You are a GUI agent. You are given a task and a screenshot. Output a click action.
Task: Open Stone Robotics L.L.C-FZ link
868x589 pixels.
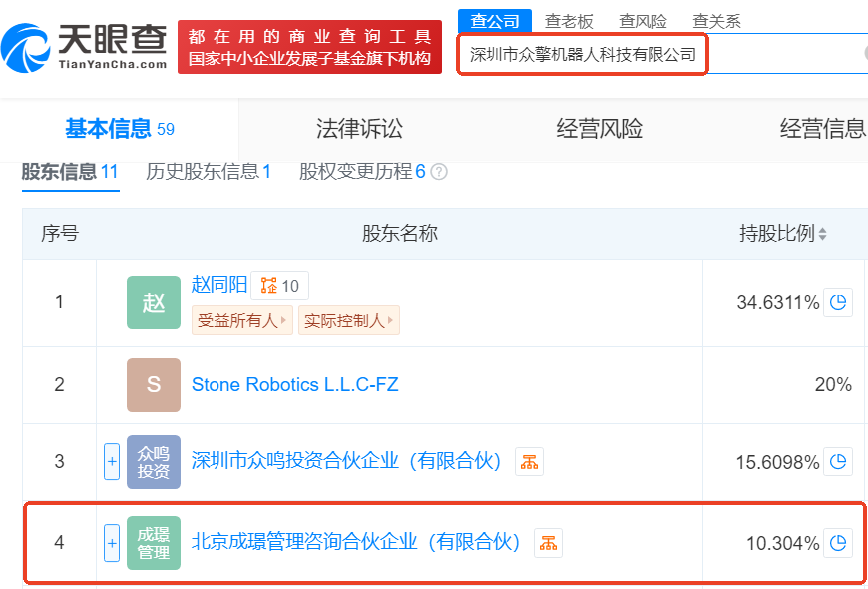(295, 385)
